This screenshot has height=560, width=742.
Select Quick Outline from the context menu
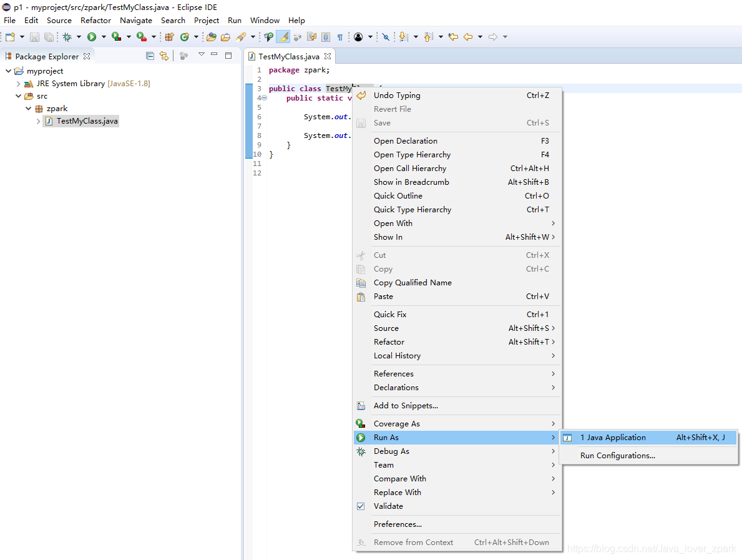[457, 195]
